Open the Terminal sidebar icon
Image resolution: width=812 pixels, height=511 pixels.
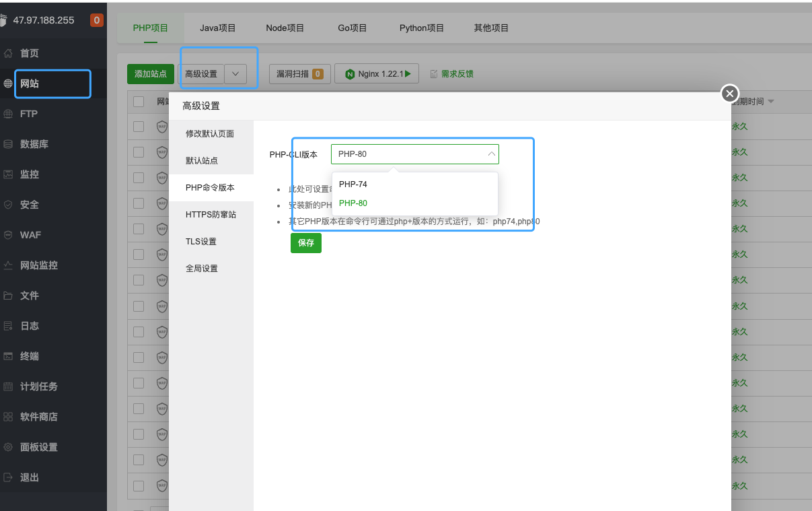(x=8, y=356)
